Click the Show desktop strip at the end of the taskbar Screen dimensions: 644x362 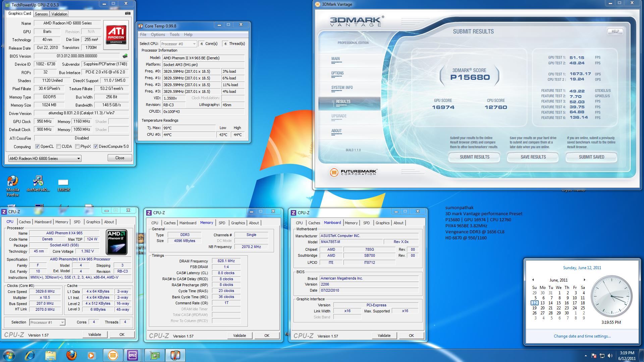pyautogui.click(x=641, y=355)
